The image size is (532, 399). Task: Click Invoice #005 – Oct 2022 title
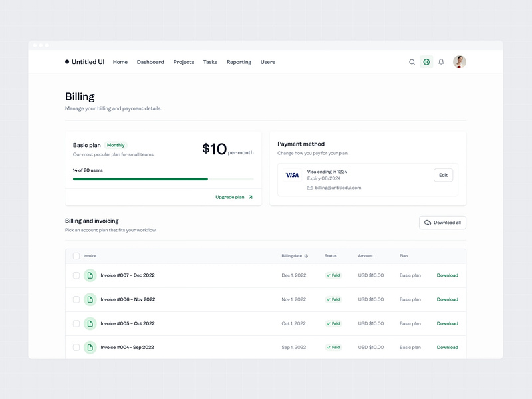coord(128,323)
